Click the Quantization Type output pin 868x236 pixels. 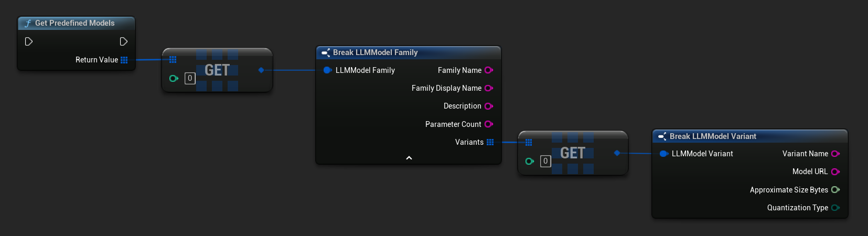835,208
